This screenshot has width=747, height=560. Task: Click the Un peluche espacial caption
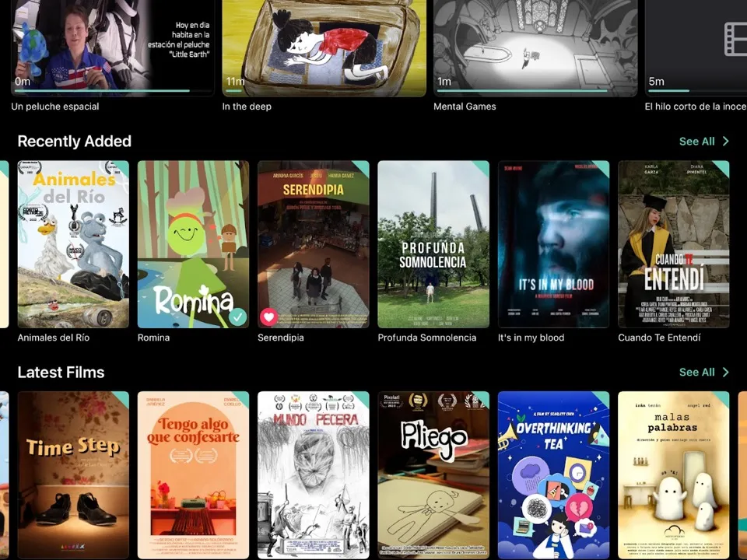point(55,107)
